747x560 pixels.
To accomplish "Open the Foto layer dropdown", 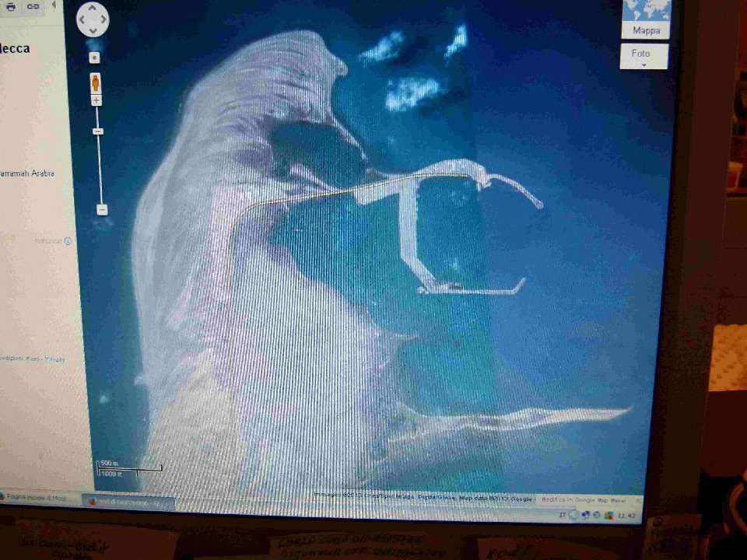I will click(644, 56).
